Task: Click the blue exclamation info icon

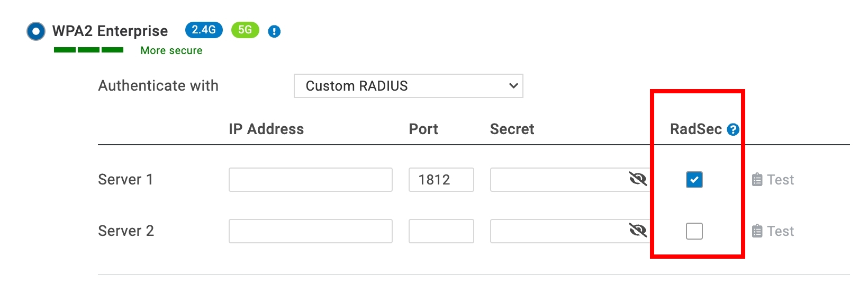Action: click(274, 32)
